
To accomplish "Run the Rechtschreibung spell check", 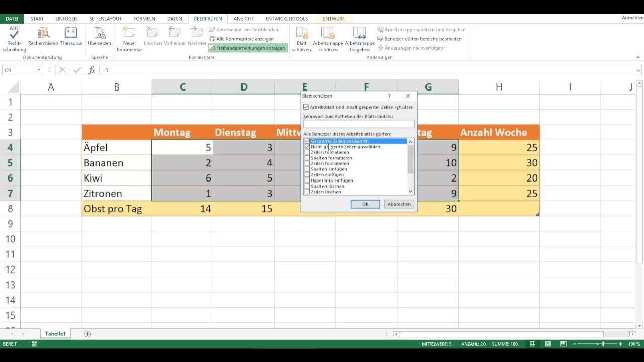I will (x=14, y=39).
